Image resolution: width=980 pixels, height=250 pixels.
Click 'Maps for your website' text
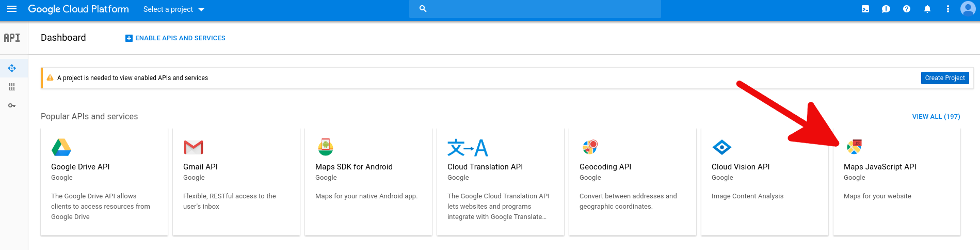pyautogui.click(x=877, y=196)
